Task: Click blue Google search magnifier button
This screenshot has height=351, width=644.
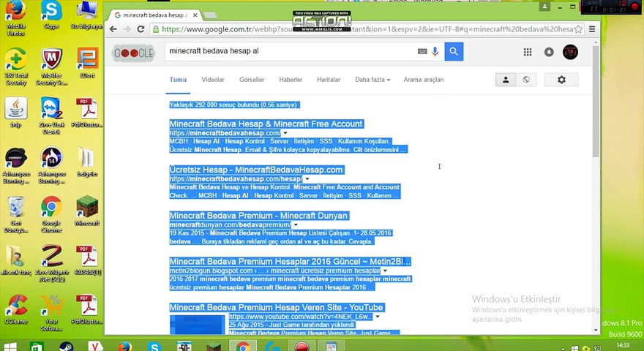Action: pos(454,51)
